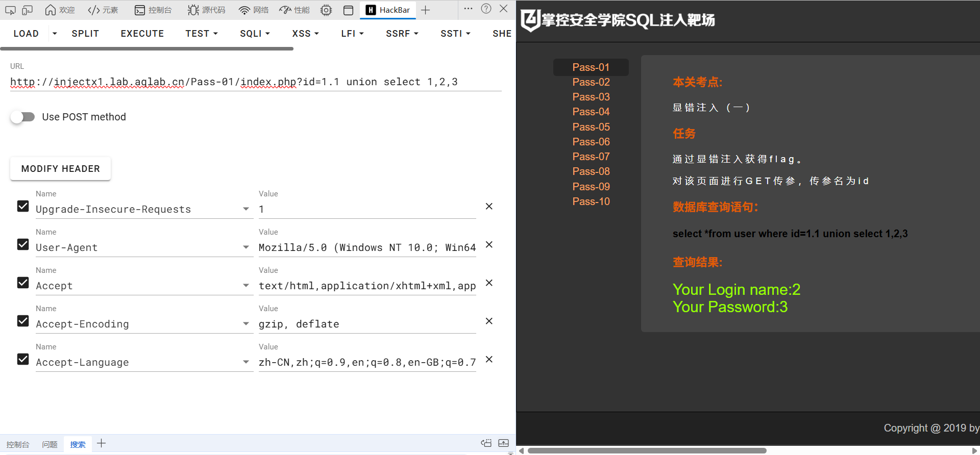Click the HackBar toolbar horizontal scrollbar
The height and width of the screenshot is (455, 980).
[147, 49]
